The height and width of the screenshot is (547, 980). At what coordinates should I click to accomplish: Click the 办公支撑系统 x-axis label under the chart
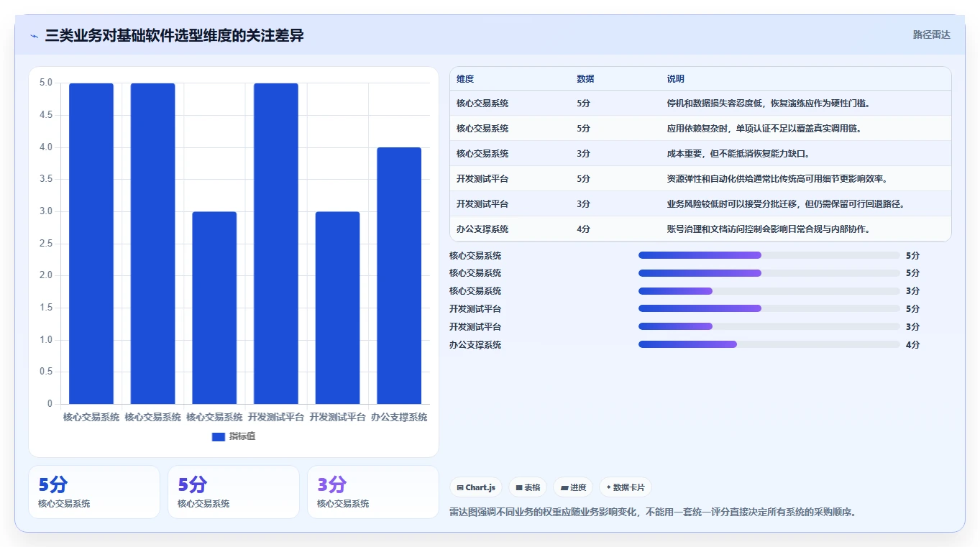click(x=399, y=417)
